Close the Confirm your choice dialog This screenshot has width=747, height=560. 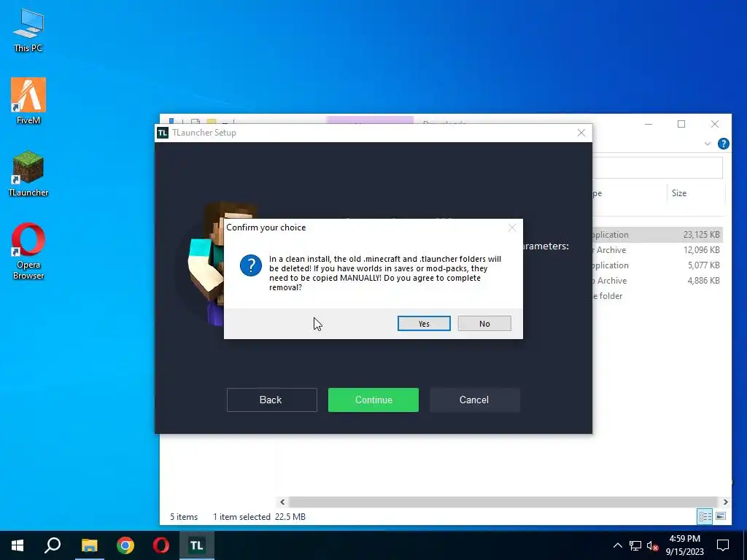(x=512, y=227)
